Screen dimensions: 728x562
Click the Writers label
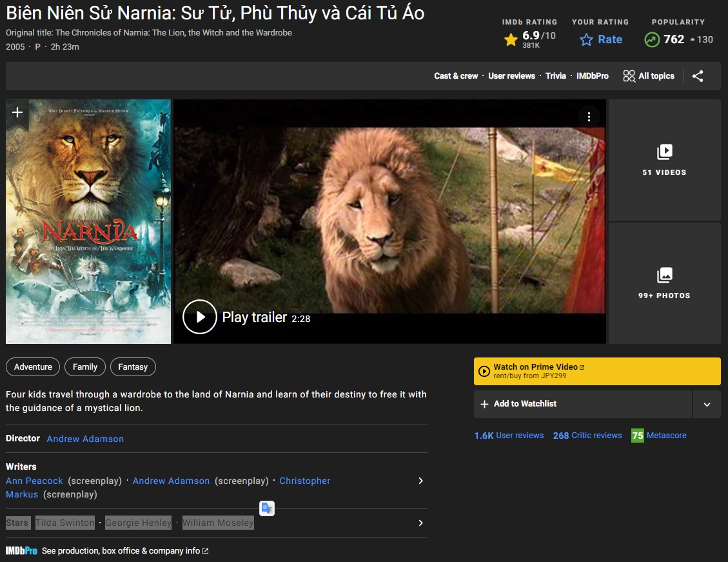coord(21,467)
